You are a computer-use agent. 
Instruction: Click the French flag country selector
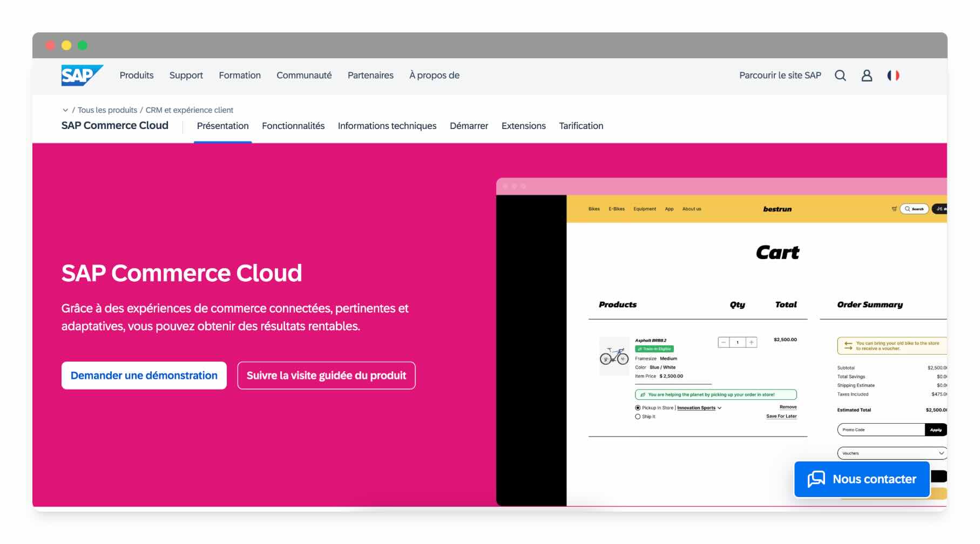[894, 76]
